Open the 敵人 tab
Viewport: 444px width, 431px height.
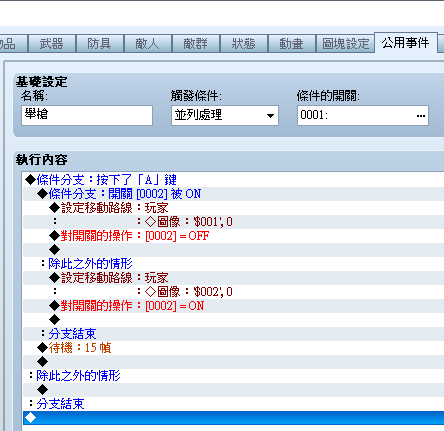coord(148,44)
